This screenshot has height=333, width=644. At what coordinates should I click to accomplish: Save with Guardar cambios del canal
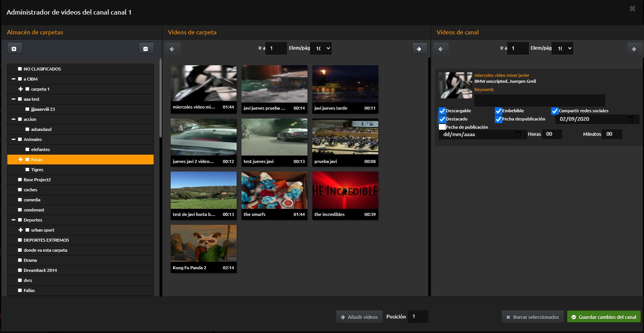[x=604, y=317]
